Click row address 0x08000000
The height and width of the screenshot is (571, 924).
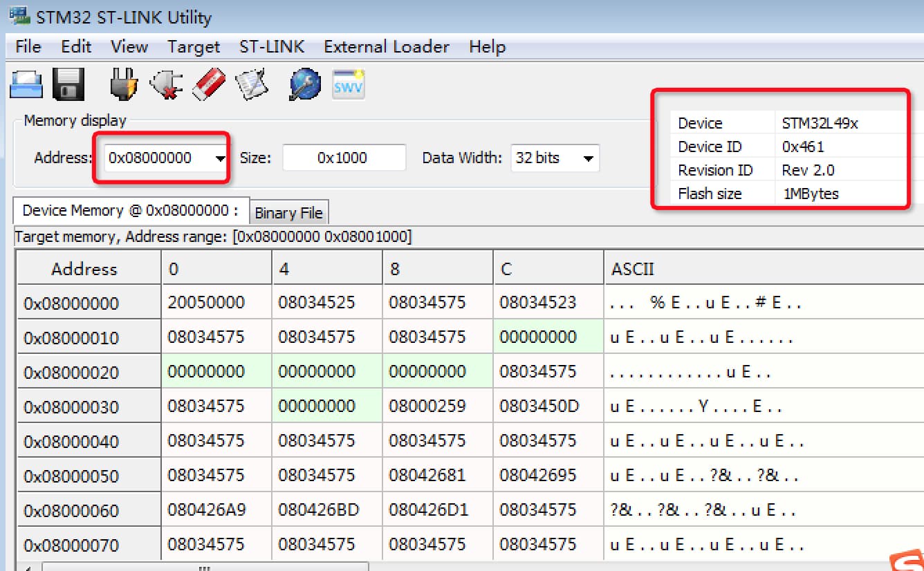click(x=89, y=303)
